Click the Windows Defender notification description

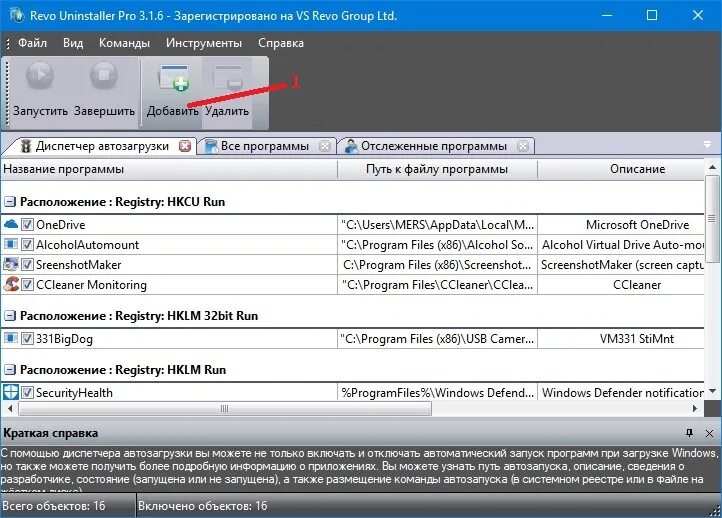pos(621,393)
